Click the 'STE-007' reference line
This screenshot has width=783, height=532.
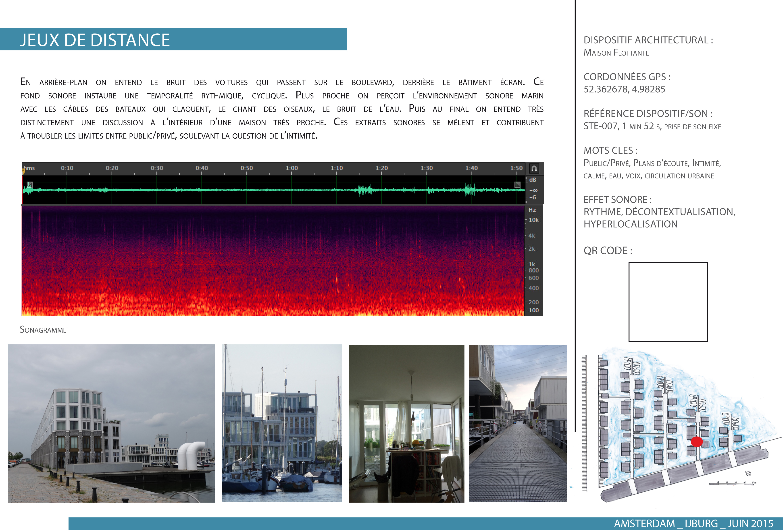[652, 126]
